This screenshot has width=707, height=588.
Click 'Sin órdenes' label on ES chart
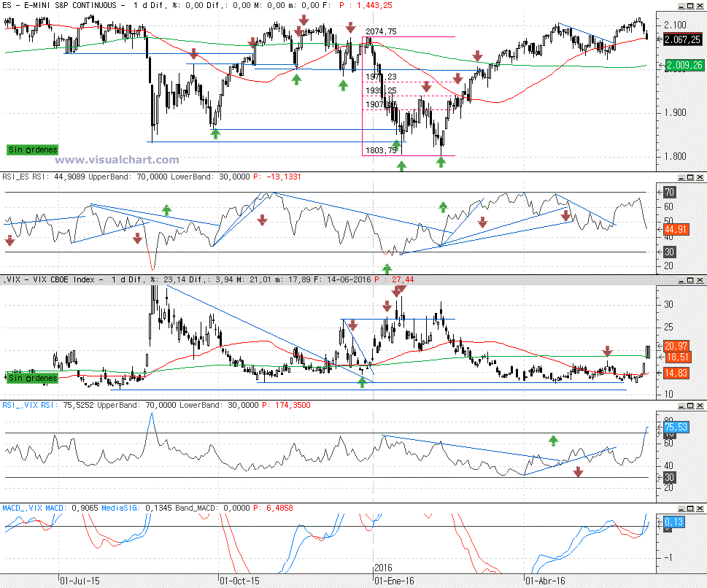(32, 150)
